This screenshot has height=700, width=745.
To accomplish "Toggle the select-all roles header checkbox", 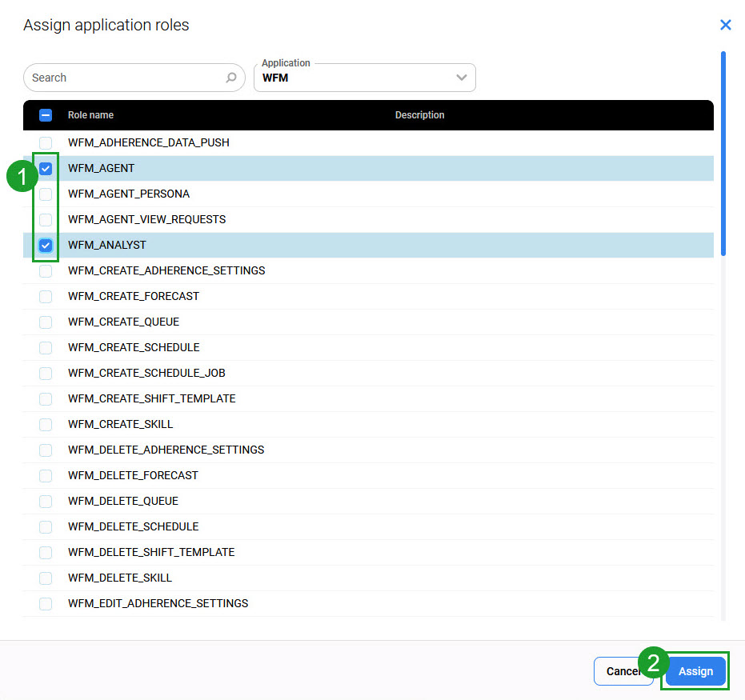I will point(46,115).
